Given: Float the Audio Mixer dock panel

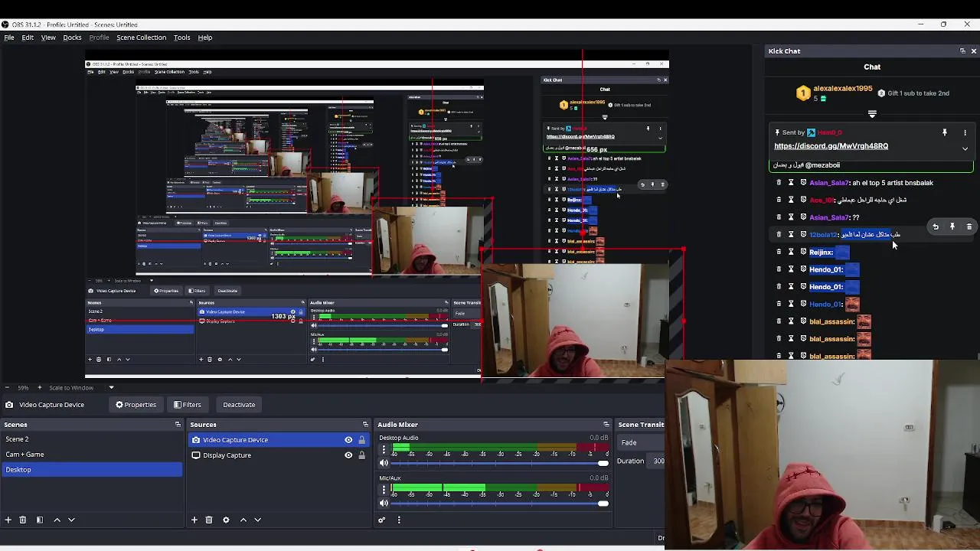Looking at the screenshot, I should point(606,425).
